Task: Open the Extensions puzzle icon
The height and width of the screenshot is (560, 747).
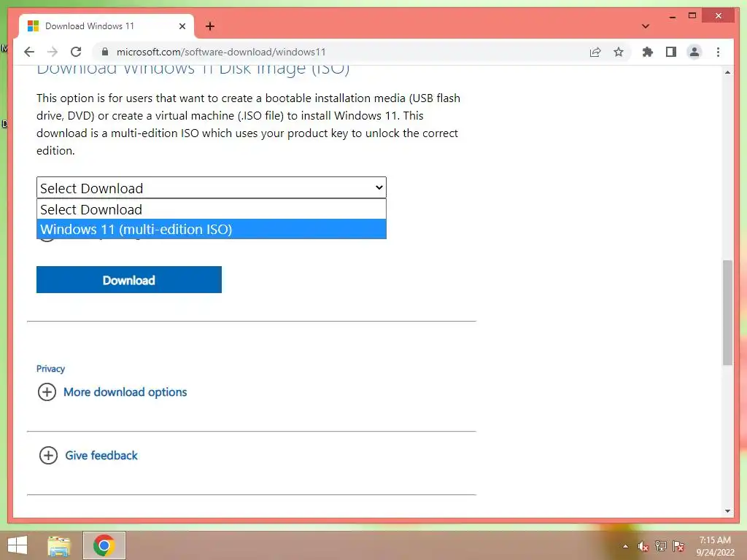Action: tap(648, 52)
